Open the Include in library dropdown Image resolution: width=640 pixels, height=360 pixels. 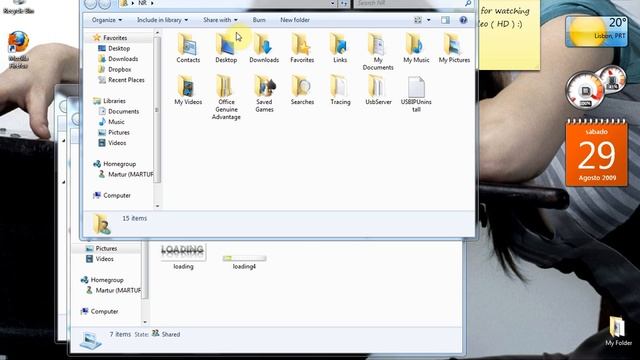coord(162,20)
